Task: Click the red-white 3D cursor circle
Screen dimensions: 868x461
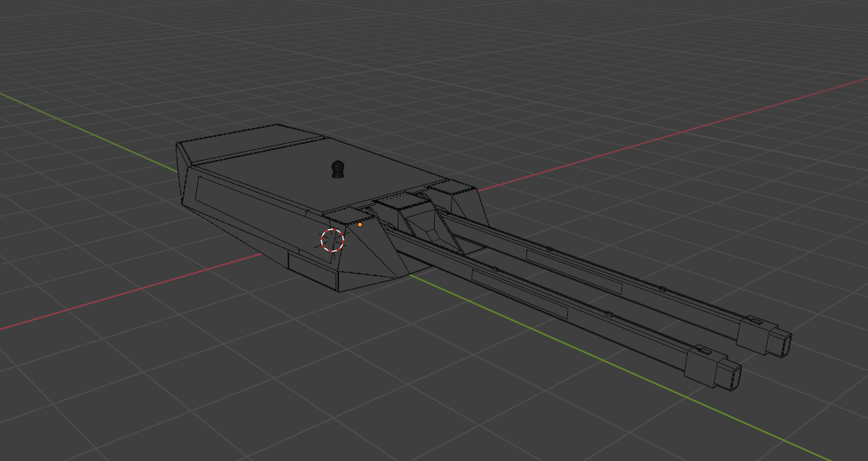Action: tap(333, 240)
